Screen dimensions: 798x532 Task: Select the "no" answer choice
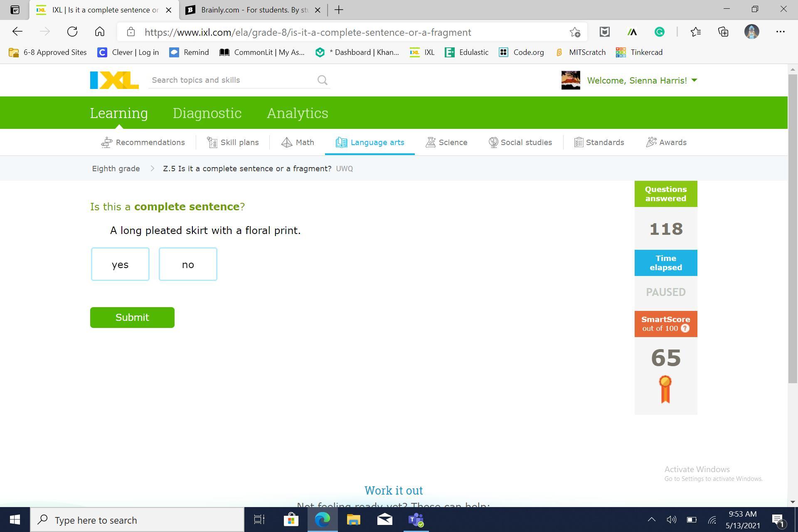[x=188, y=264]
